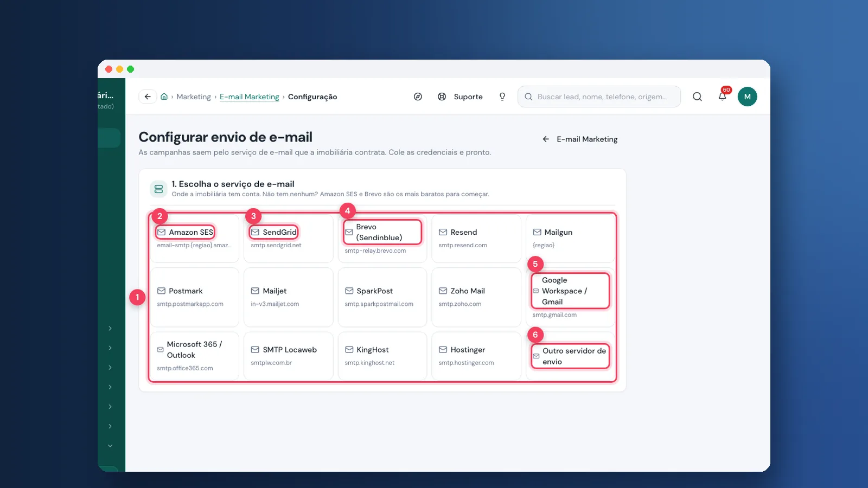
Task: Open the home icon in breadcrumb
Action: [x=164, y=97]
